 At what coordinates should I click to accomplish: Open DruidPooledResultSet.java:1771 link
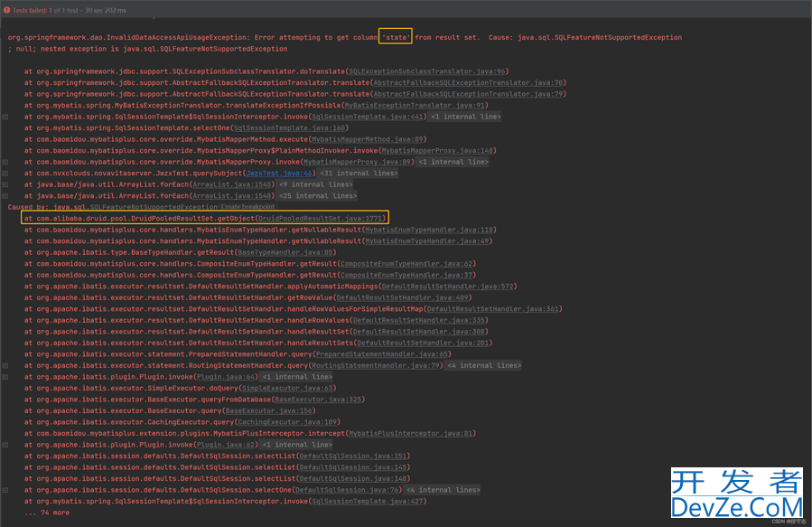[x=321, y=218]
